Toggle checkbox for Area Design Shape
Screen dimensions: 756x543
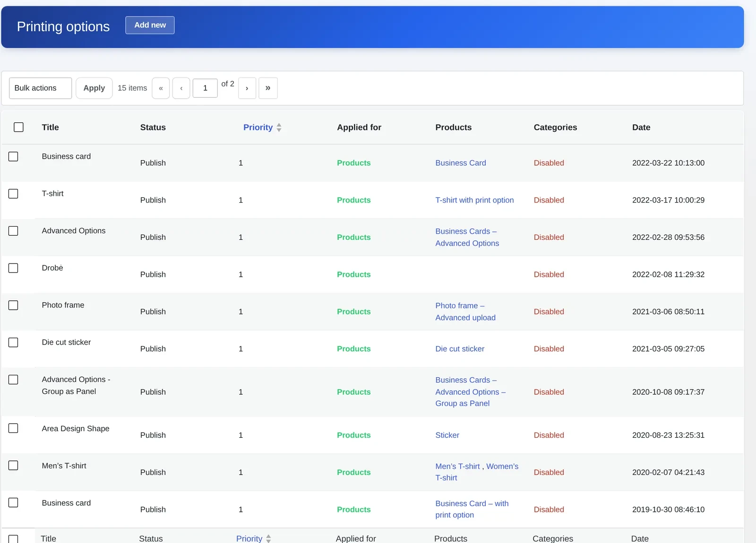click(13, 428)
